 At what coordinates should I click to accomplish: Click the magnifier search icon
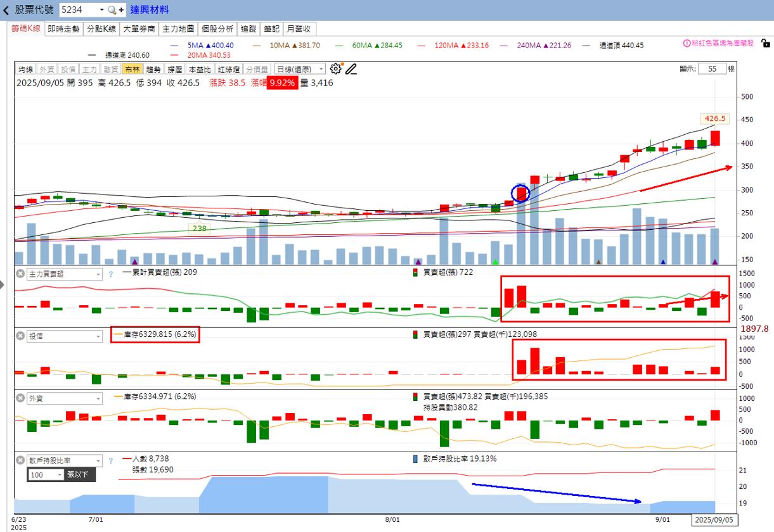pos(112,10)
